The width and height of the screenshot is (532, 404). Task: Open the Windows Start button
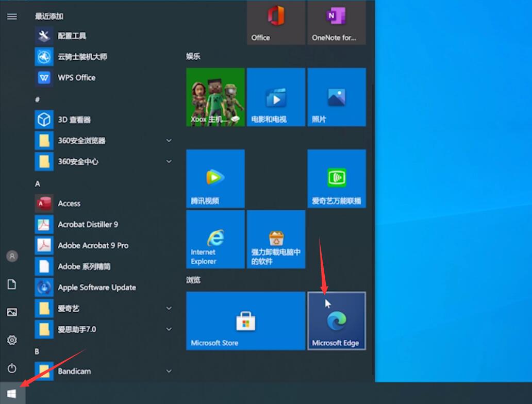(12, 394)
